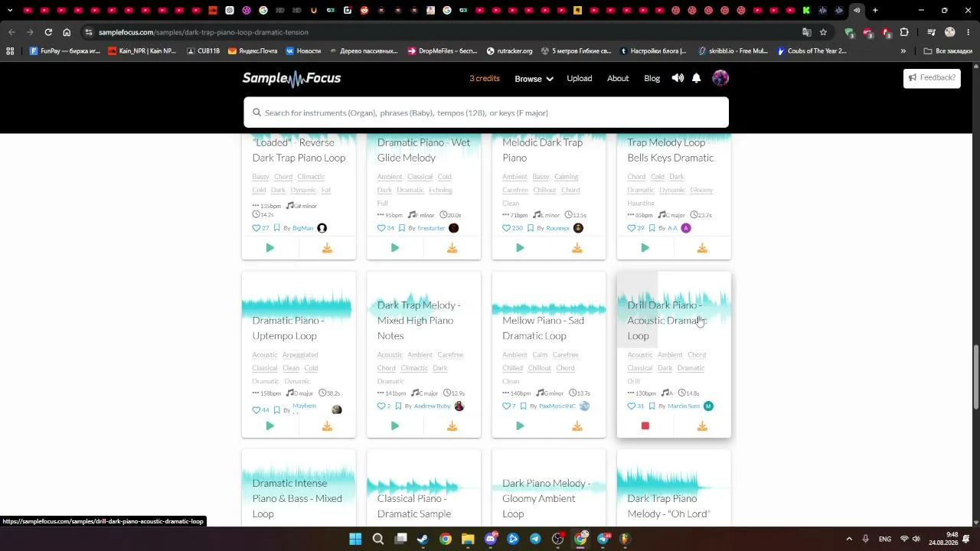The height and width of the screenshot is (551, 980).
Task: Play the Dramatic Piano Wet Glide Melody
Action: (x=394, y=248)
